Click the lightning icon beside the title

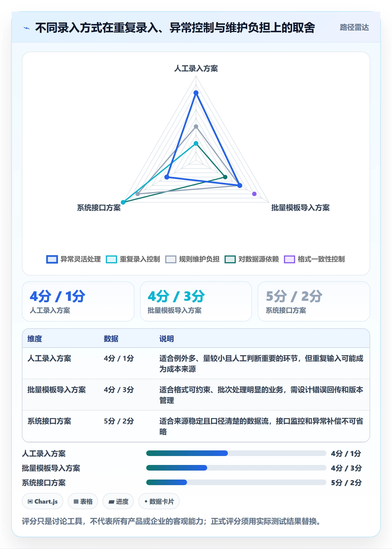point(27,28)
